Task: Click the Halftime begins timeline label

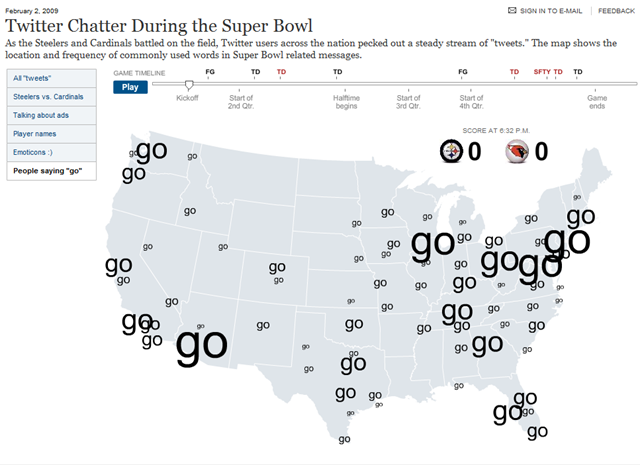Action: (346, 102)
